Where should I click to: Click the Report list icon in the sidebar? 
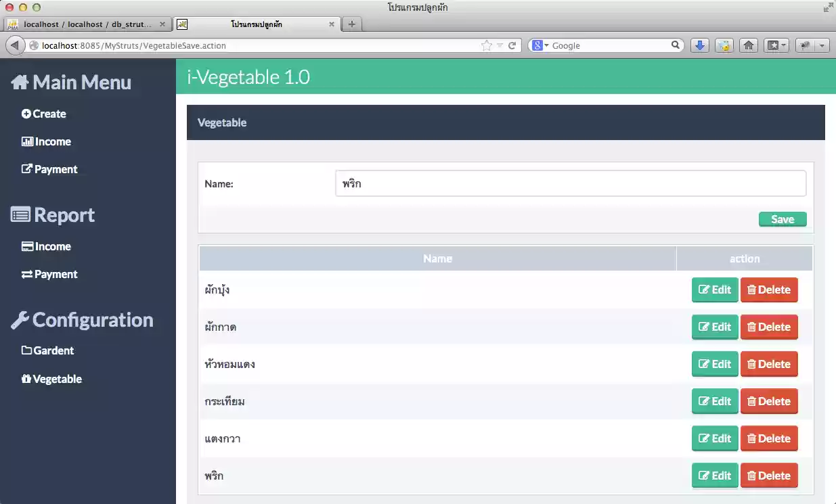tap(21, 214)
